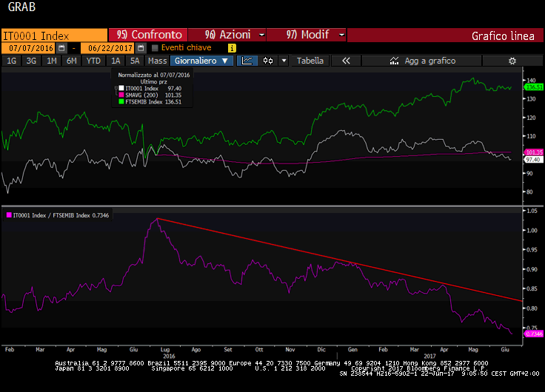Collapse the IT0001 Index legend tree toggle
Viewport: 545px width, 392px height.
116,88
